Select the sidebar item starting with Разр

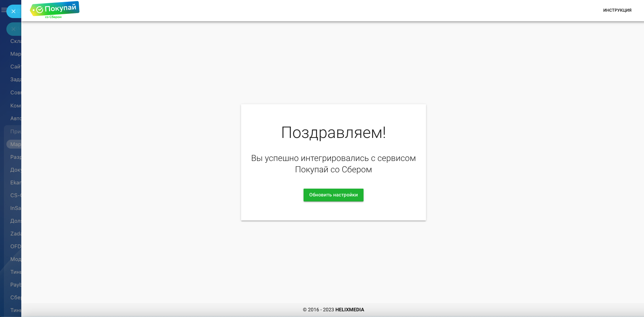point(16,157)
